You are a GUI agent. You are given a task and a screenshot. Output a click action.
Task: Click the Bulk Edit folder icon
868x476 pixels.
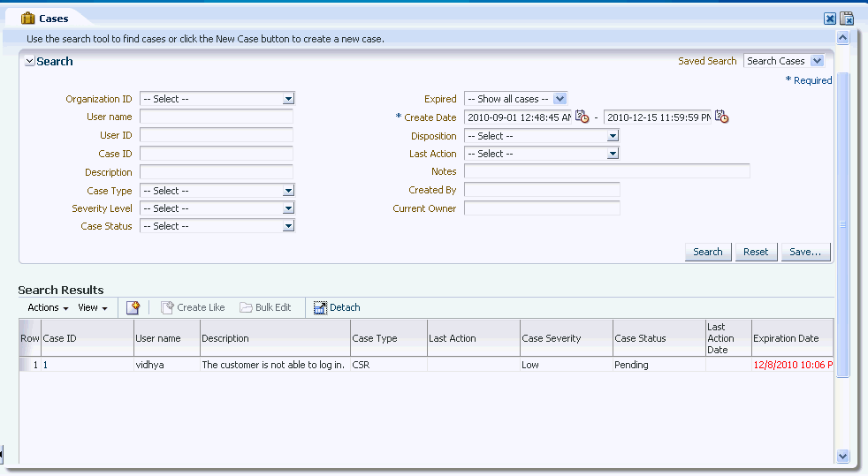[x=246, y=307]
